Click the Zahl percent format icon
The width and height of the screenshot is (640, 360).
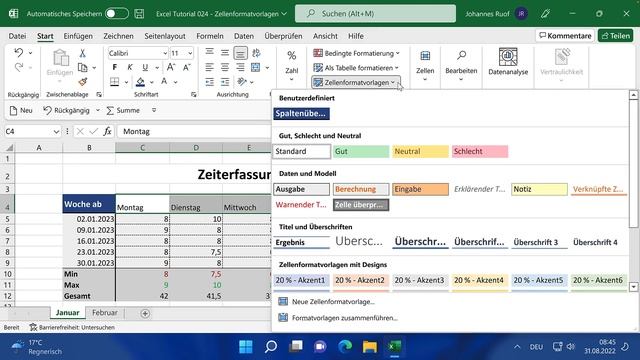coord(291,56)
